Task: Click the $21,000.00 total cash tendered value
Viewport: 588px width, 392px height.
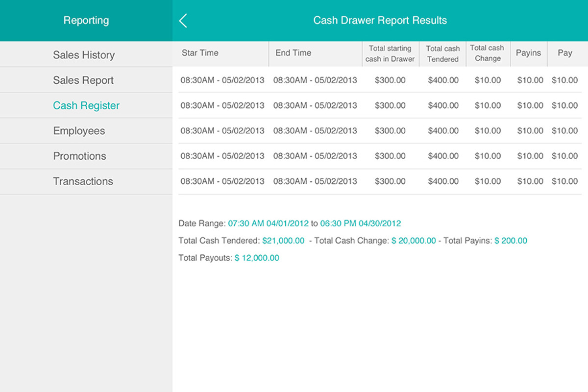Action: [283, 241]
